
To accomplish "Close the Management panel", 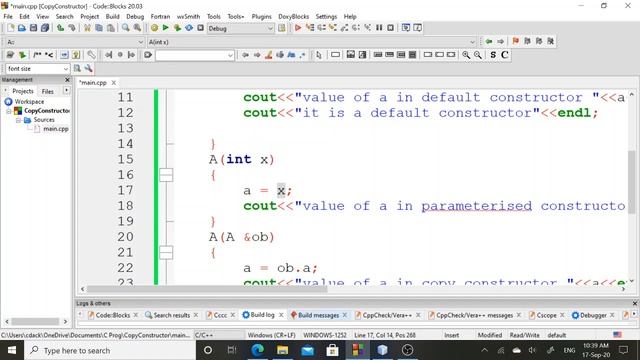I will tap(67, 80).
